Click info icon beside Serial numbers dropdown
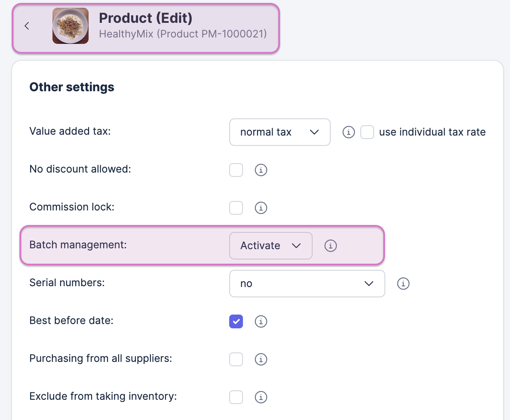Viewport: 510px width, 420px height. click(x=403, y=284)
